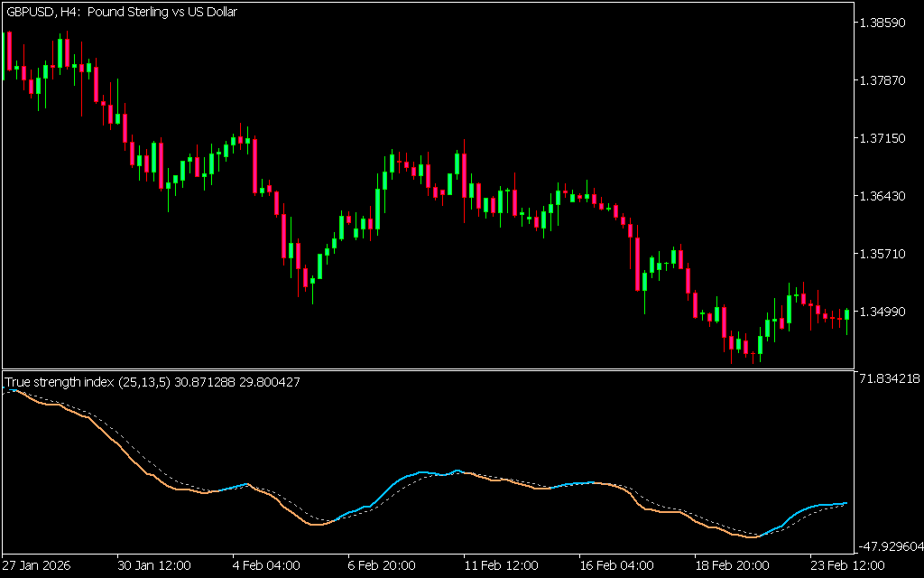Click the 6 Feb 20:00 time label
This screenshot has height=578, width=924.
click(x=382, y=565)
